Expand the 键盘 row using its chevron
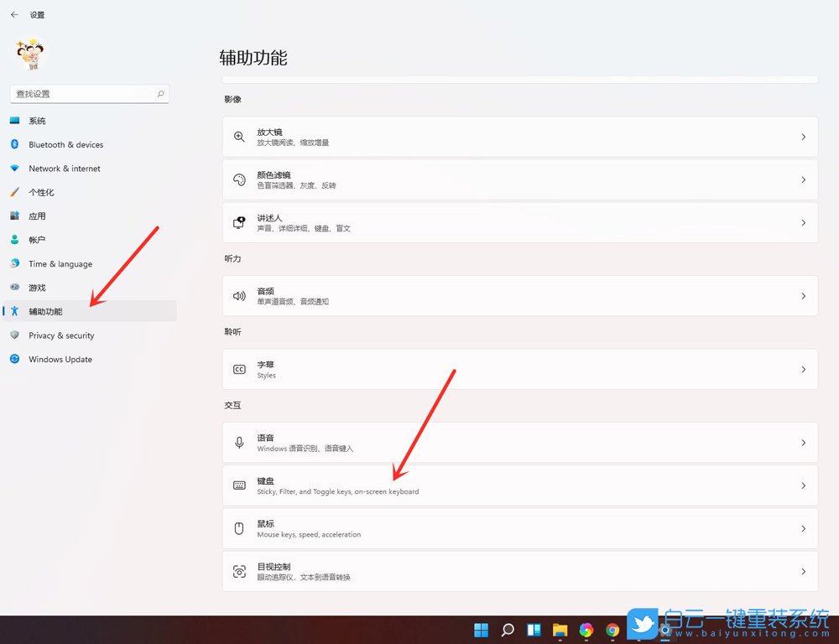The image size is (839, 644). tap(803, 486)
